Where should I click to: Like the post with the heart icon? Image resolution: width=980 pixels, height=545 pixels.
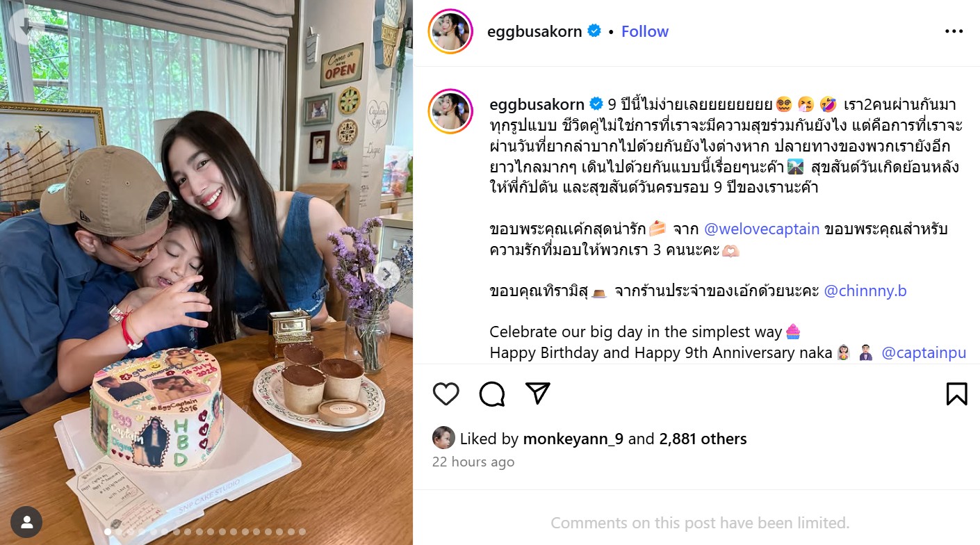[446, 393]
